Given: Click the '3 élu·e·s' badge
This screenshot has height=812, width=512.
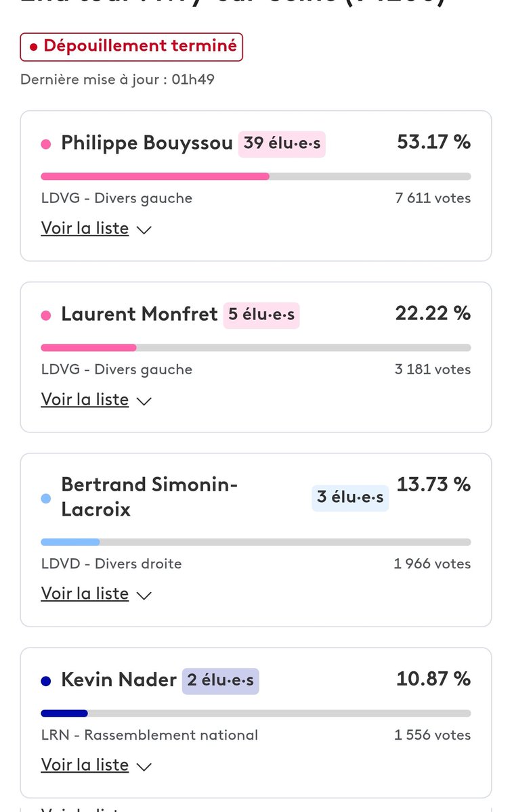Looking at the screenshot, I should click(350, 497).
